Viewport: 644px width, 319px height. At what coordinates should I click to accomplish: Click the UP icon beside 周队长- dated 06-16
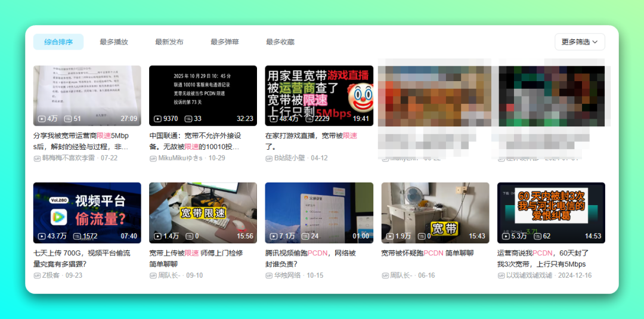[385, 275]
